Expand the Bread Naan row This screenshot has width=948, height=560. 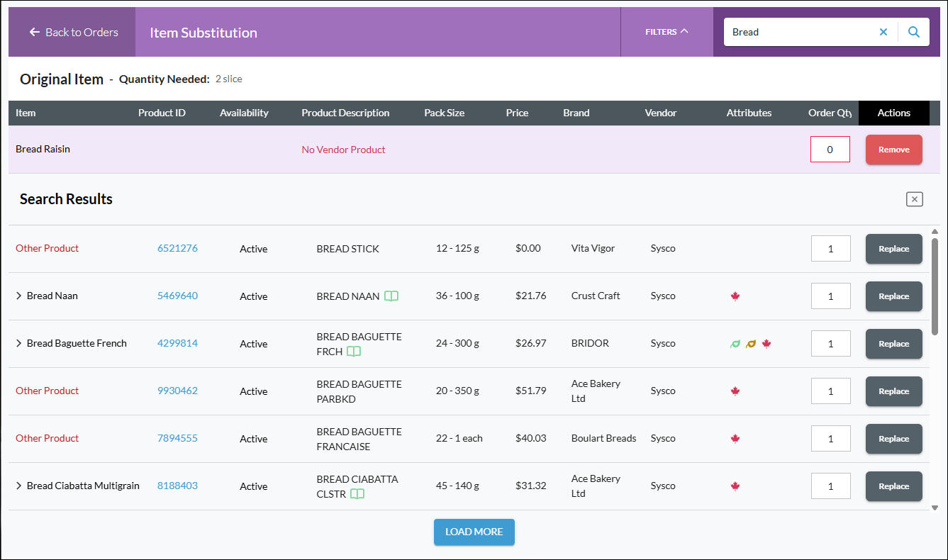(19, 296)
